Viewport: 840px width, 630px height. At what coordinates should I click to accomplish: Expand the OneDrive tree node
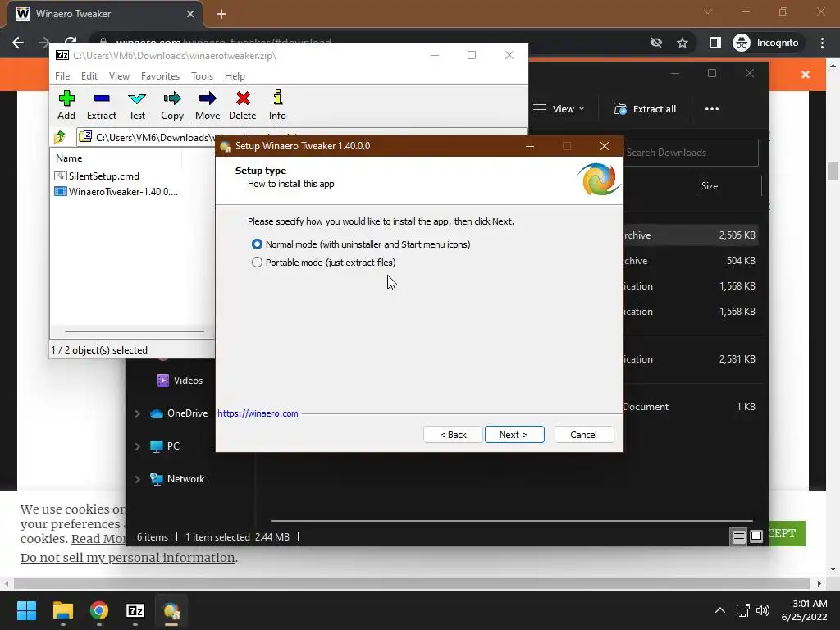[138, 413]
